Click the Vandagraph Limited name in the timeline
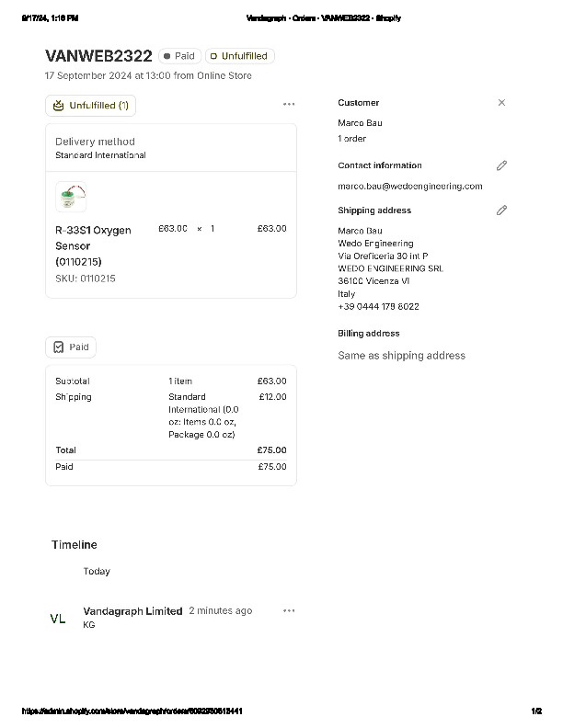 (x=132, y=611)
